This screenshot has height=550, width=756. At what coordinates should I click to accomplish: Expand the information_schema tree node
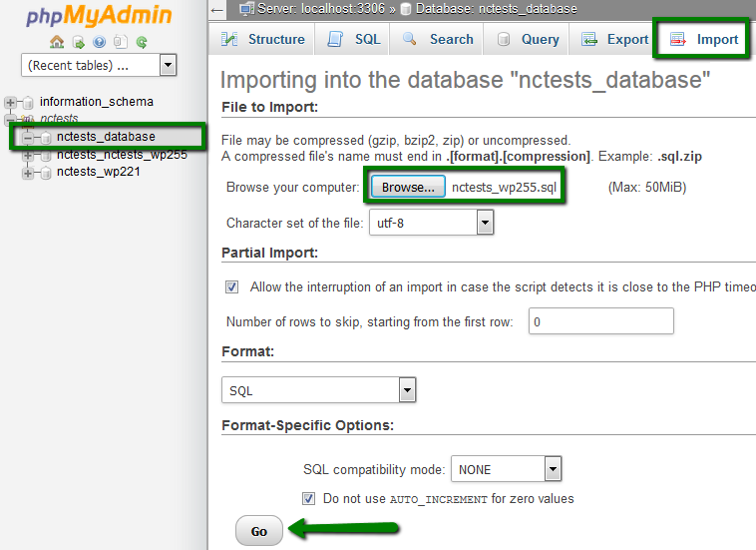coord(11,102)
